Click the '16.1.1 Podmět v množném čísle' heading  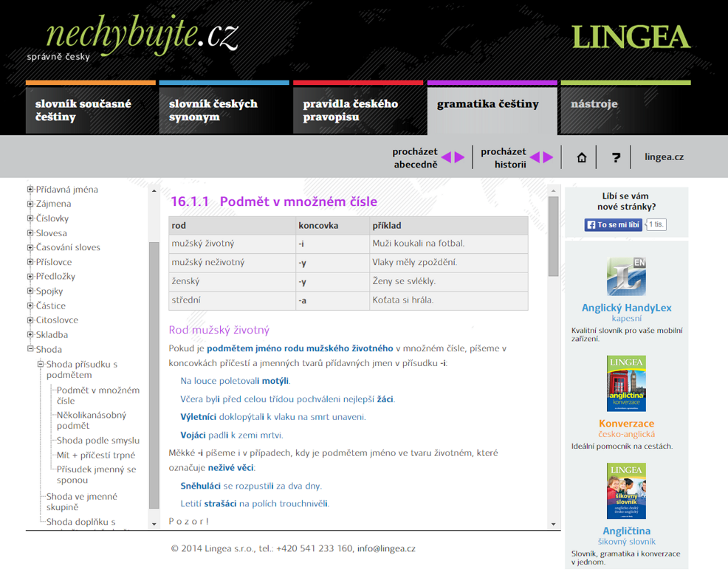click(274, 201)
